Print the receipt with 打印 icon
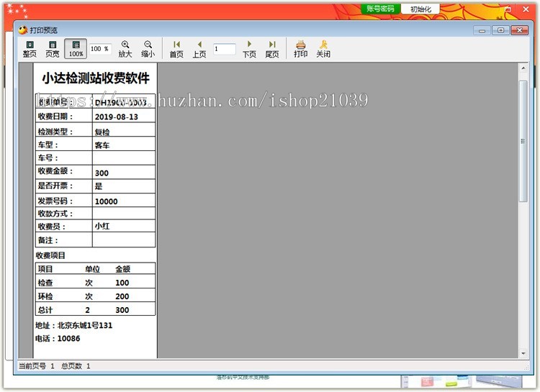 [301, 49]
